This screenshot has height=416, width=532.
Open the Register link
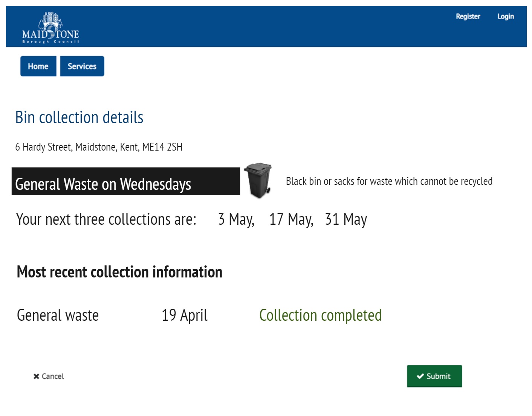tap(468, 17)
